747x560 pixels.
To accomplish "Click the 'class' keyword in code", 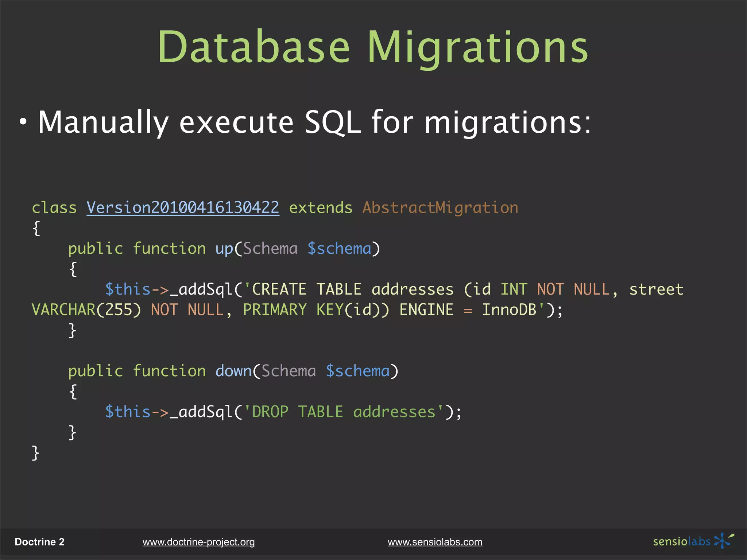I will 54,208.
